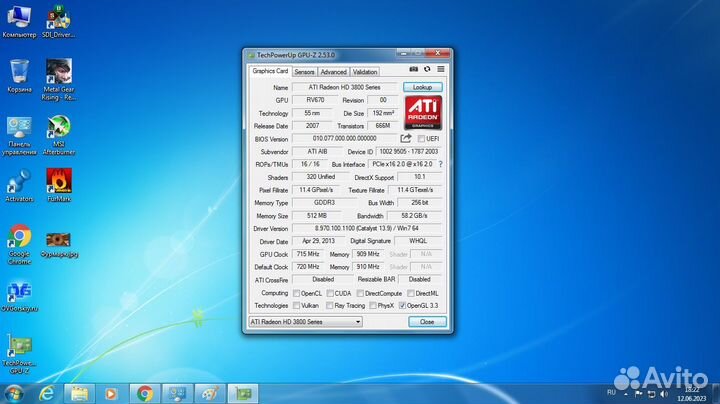
Task: Select the MSI Afterburner shortcut
Action: tap(59, 136)
